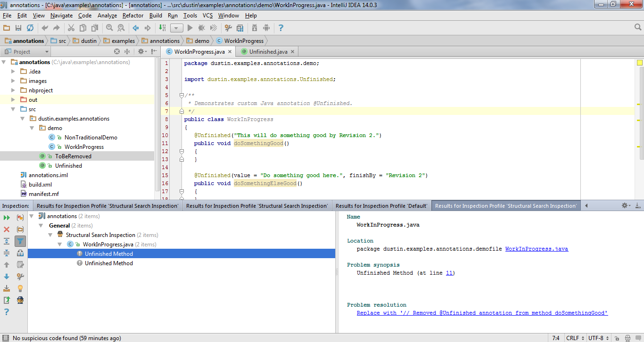This screenshot has height=342, width=644.
Task: Open the Analyze menu
Action: pos(107,16)
